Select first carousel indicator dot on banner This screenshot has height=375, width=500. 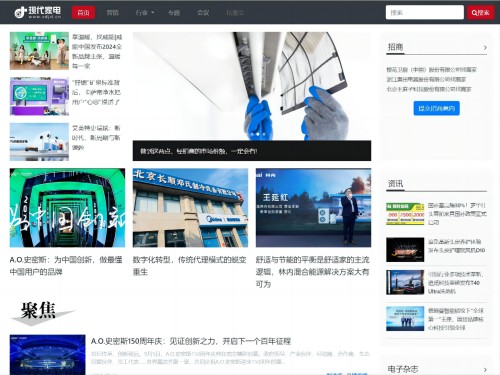[x=252, y=134]
